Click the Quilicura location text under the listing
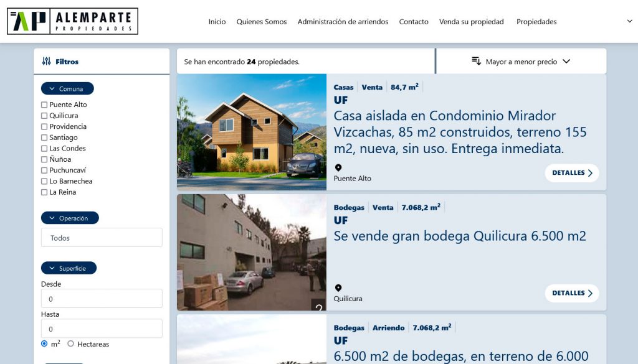The height and width of the screenshot is (364, 638). pyautogui.click(x=348, y=299)
